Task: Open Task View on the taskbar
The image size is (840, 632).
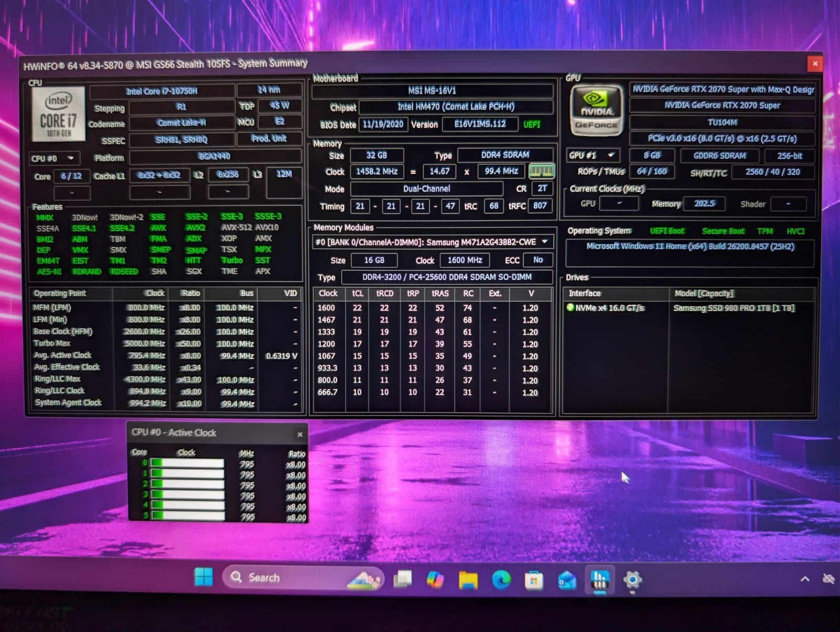Action: 403,578
